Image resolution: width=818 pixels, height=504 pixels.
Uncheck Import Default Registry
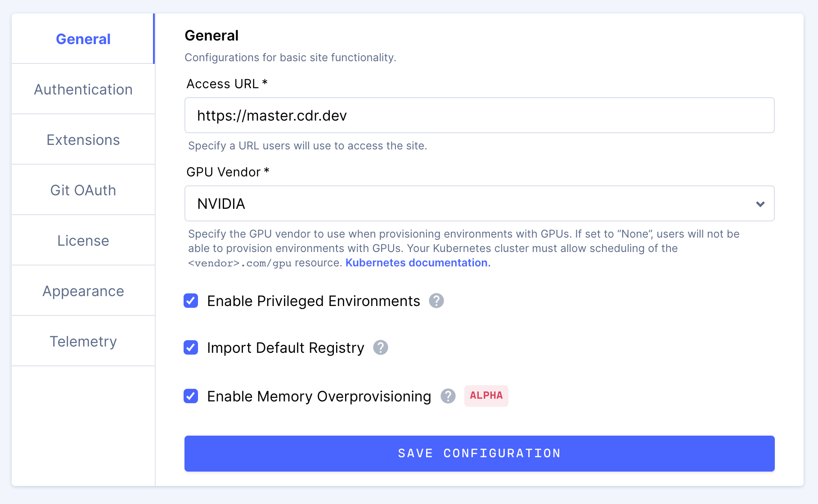point(191,347)
